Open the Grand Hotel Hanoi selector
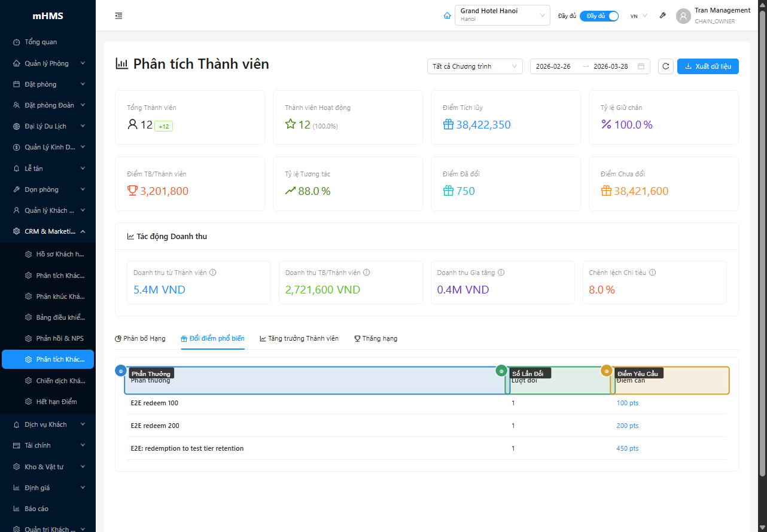Viewport: 767px width, 532px height. [502, 16]
